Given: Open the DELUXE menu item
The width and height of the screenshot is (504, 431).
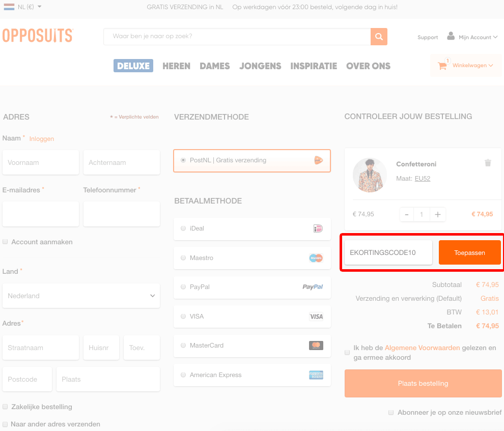Looking at the screenshot, I should 133,66.
